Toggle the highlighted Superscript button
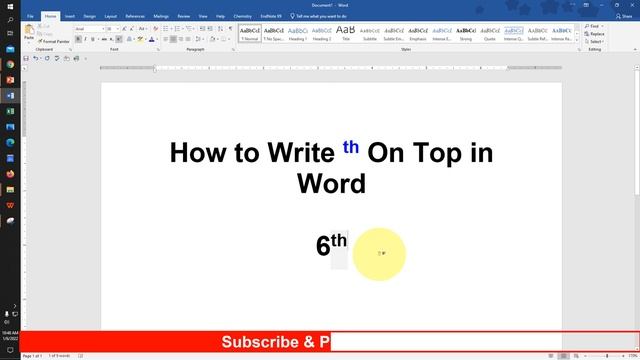The height and width of the screenshot is (360, 640). click(x=119, y=39)
